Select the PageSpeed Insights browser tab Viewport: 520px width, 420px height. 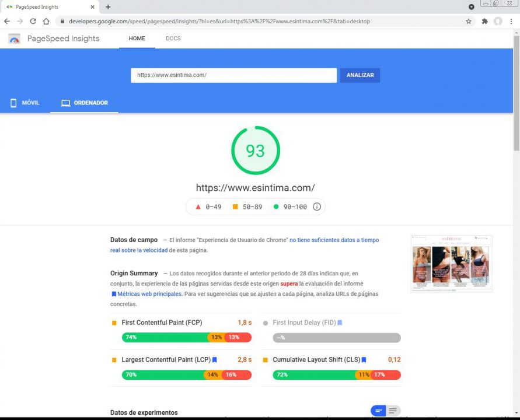[50, 6]
